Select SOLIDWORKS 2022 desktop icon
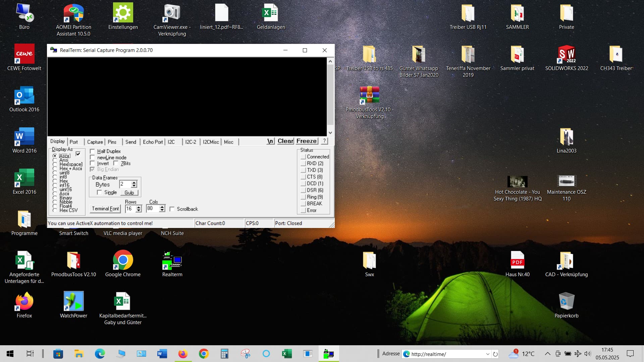 point(567,59)
